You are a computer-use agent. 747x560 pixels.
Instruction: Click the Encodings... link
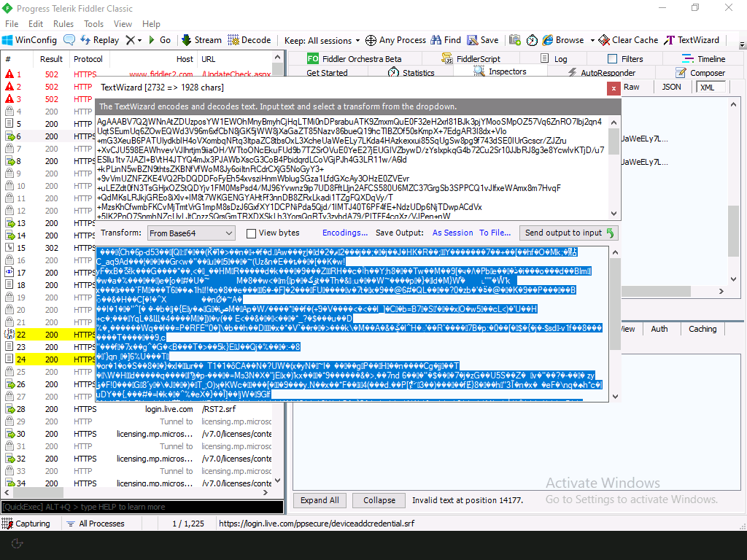click(x=345, y=233)
